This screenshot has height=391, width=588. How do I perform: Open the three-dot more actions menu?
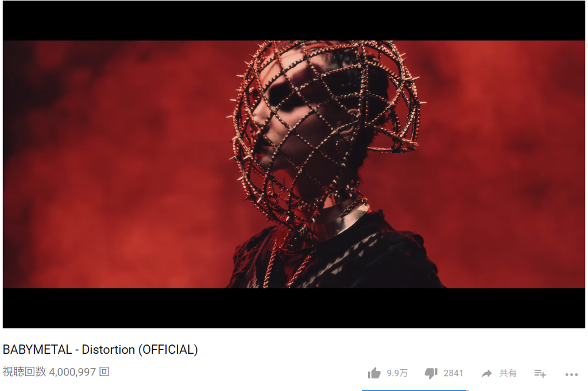pyautogui.click(x=571, y=374)
